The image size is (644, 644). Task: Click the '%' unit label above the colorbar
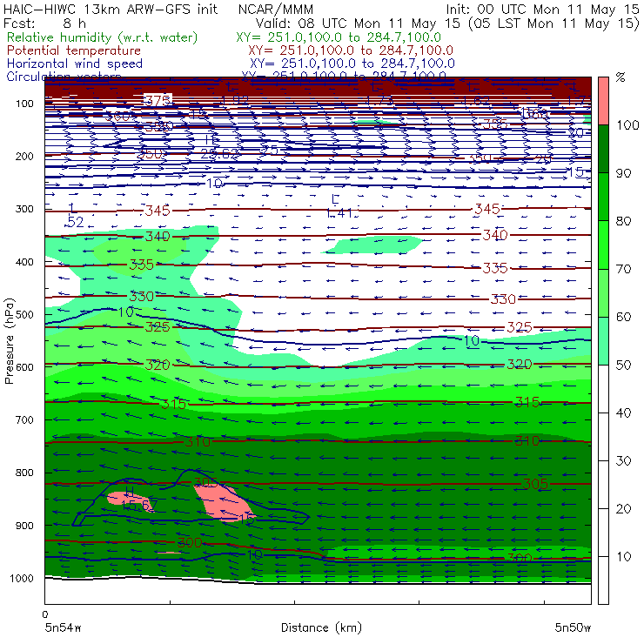click(621, 77)
